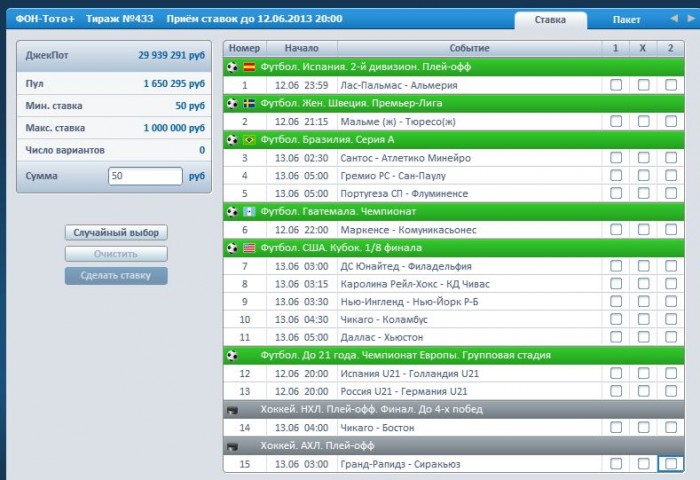700x480 pixels.
Task: Click the Мин. ставка value 50 руб
Action: [190, 106]
